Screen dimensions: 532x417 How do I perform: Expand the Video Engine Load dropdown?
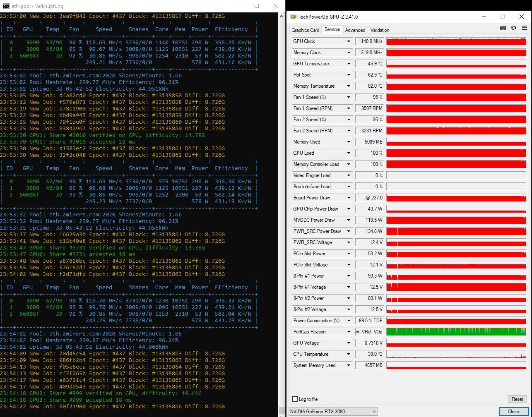click(349, 175)
